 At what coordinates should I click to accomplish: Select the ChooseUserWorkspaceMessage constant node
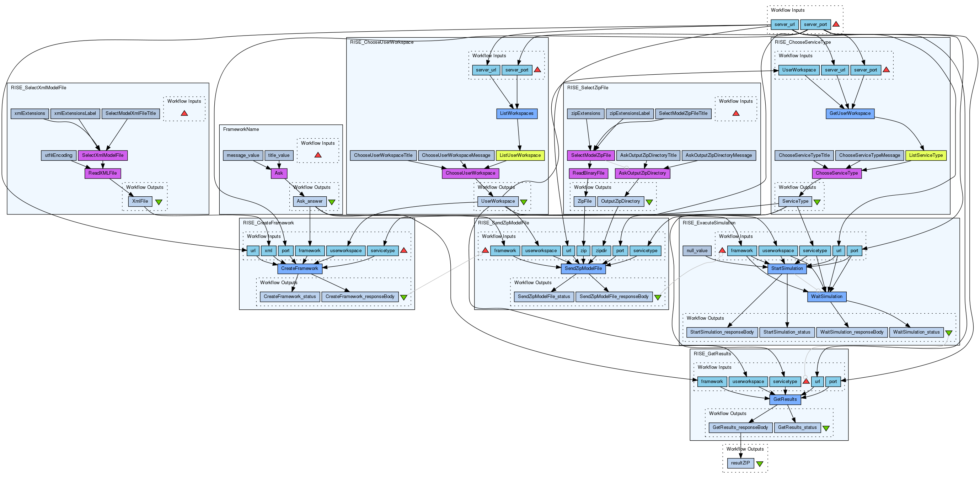pyautogui.click(x=456, y=155)
